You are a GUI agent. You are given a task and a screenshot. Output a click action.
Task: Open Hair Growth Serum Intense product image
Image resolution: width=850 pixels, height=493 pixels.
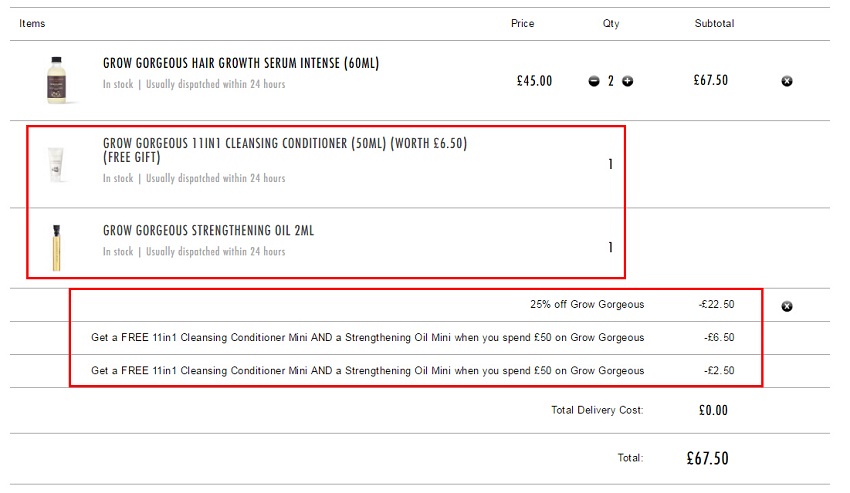56,80
